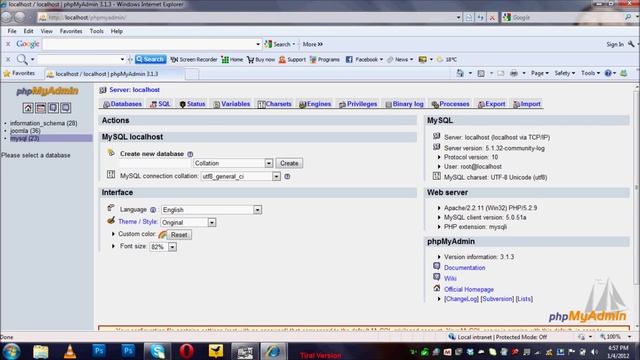
Task: Open the Collation dropdown
Action: coord(233,163)
